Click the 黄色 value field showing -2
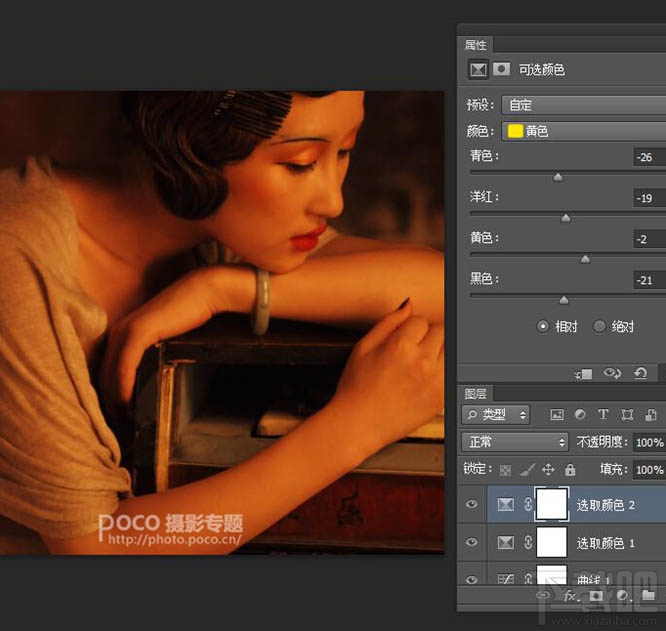Image resolution: width=666 pixels, height=631 pixels. click(649, 239)
